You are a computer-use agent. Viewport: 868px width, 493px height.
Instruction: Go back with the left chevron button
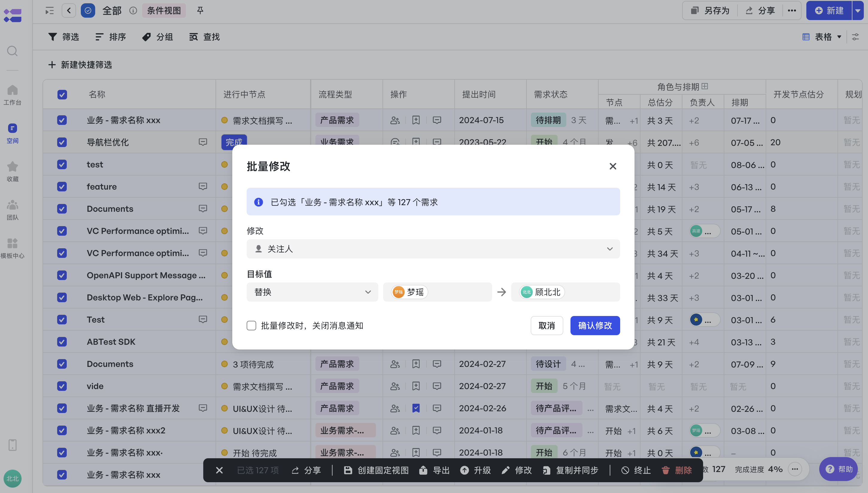pyautogui.click(x=69, y=10)
